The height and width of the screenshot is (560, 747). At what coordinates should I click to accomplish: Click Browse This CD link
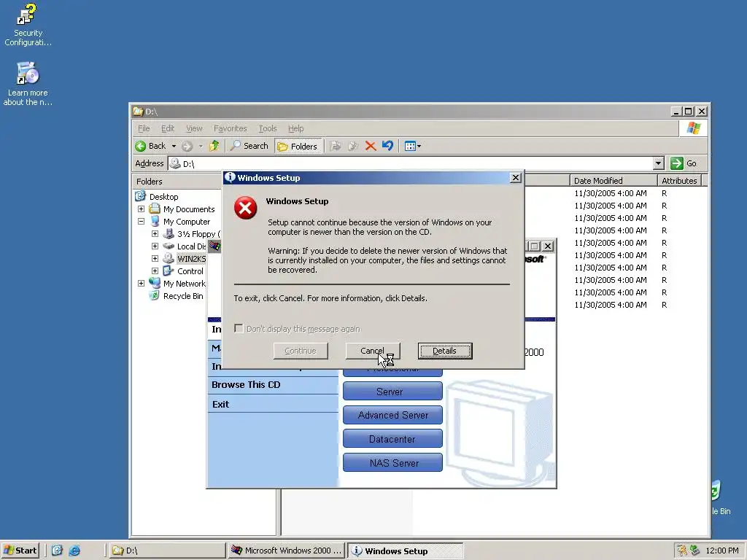pos(246,385)
